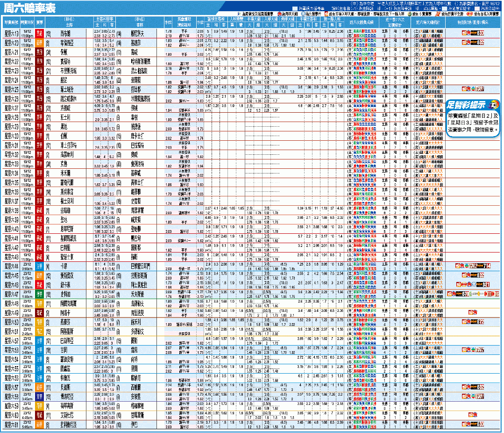This screenshot has height=433, width=504.
Task: Click home team 卡昂 in 星期六44 row
Action: tap(64, 267)
